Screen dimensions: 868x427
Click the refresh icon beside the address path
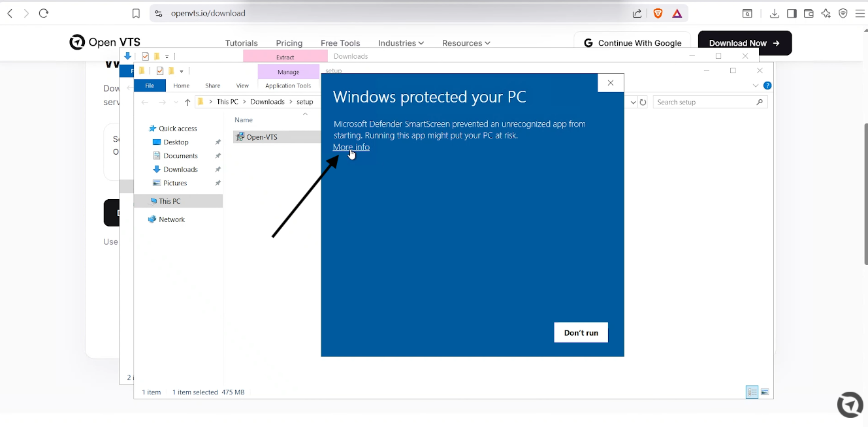click(x=643, y=102)
